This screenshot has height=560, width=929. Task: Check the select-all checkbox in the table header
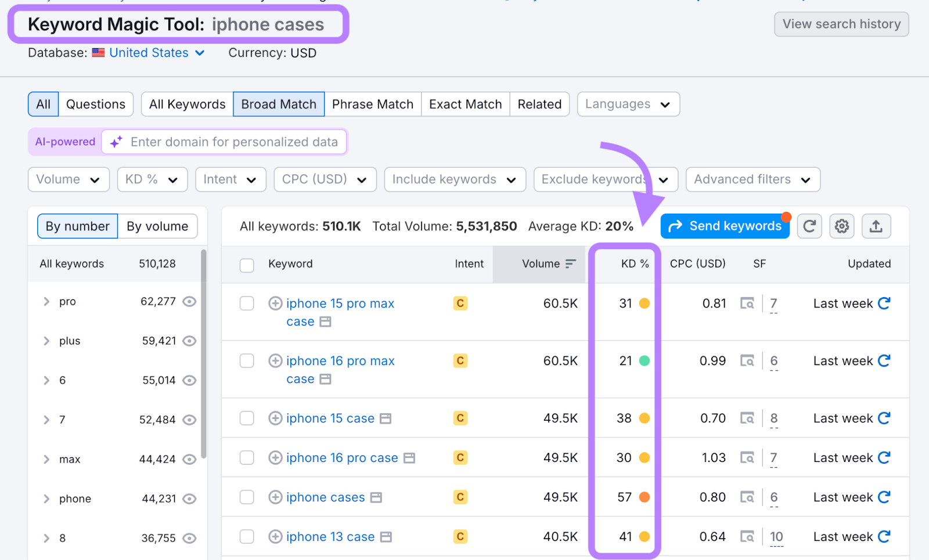pyautogui.click(x=246, y=264)
